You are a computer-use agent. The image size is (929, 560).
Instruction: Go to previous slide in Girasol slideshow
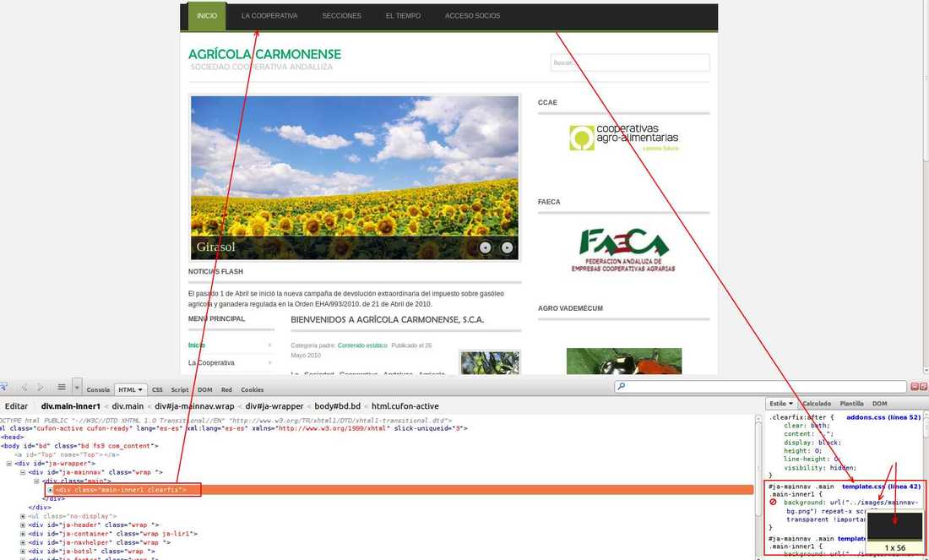(x=486, y=247)
